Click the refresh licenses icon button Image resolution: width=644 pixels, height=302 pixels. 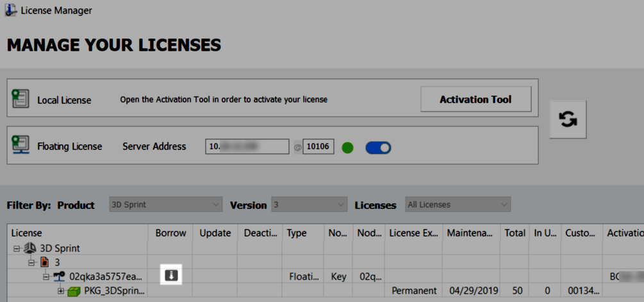[x=568, y=119]
